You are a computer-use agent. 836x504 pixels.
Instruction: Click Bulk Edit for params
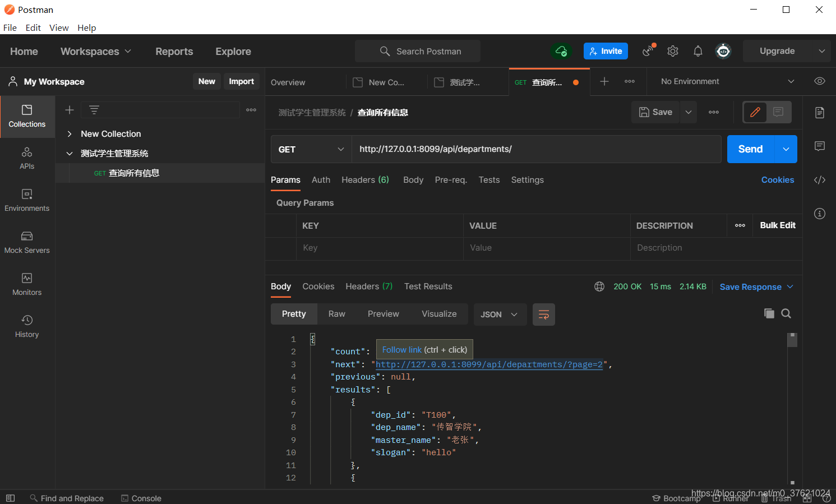point(778,225)
